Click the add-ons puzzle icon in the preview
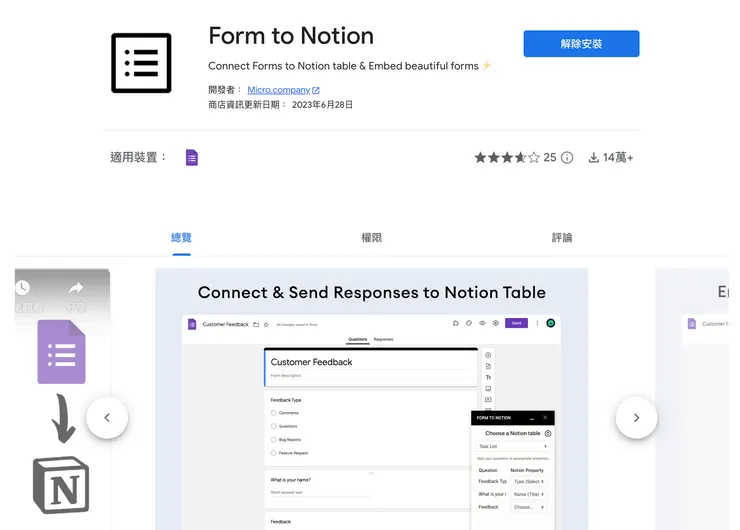The image size is (740, 530). tap(455, 323)
